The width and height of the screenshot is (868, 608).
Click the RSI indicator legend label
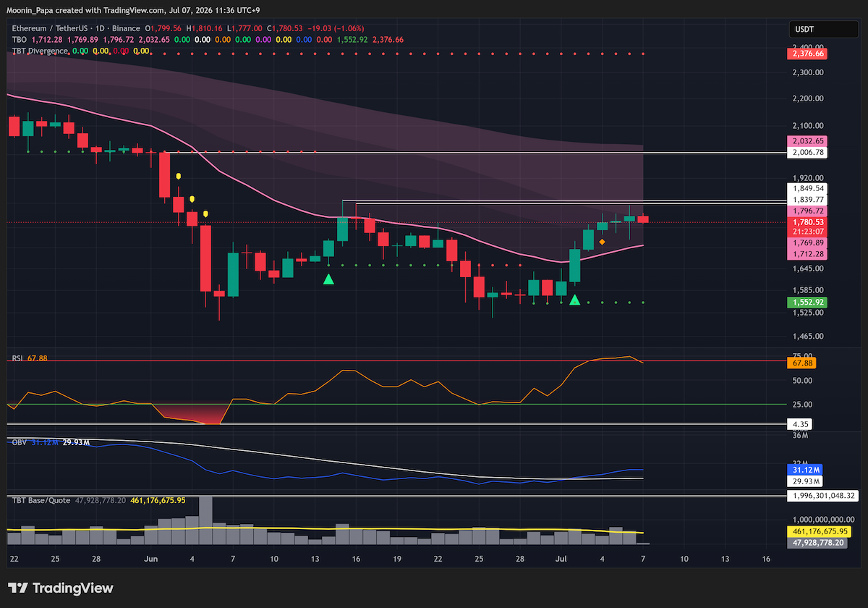17,358
